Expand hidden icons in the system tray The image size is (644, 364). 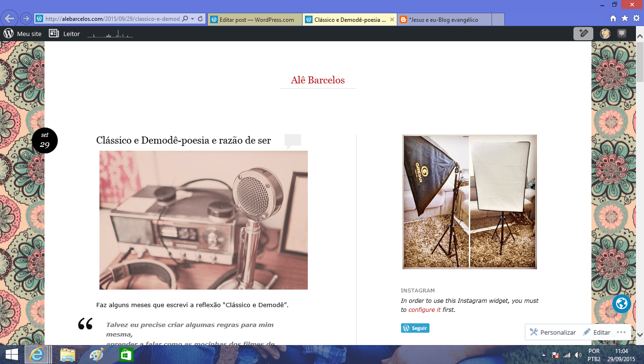pos(544,355)
